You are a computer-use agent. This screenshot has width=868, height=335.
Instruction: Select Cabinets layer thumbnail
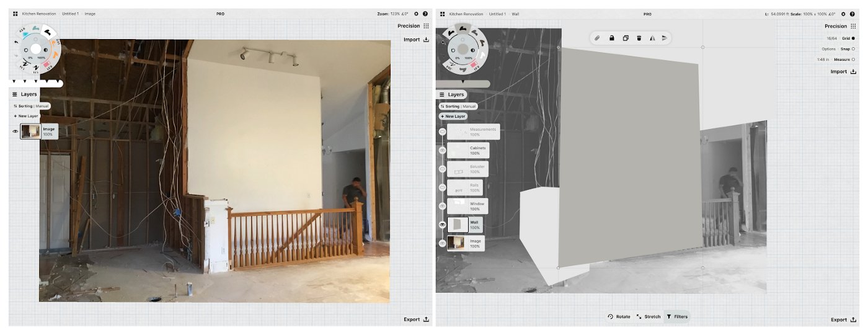click(x=458, y=150)
